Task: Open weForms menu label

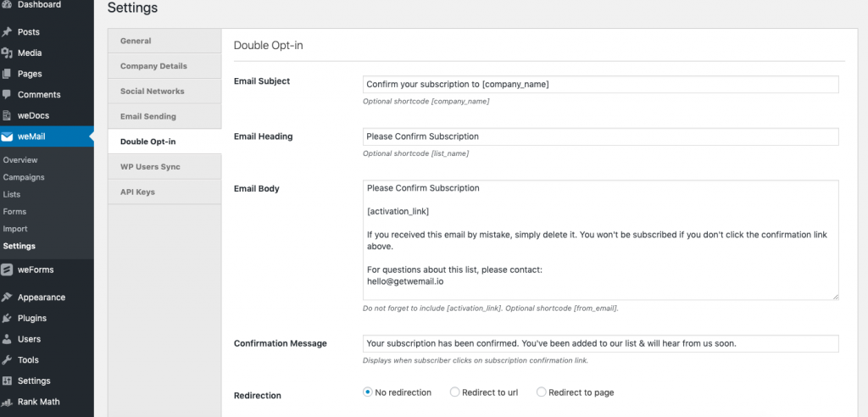Action: click(36, 270)
